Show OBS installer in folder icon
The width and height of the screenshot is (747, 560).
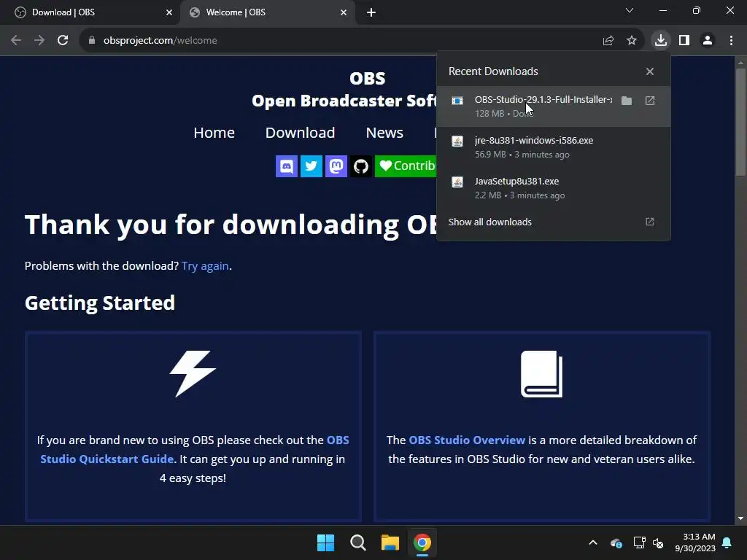click(627, 101)
